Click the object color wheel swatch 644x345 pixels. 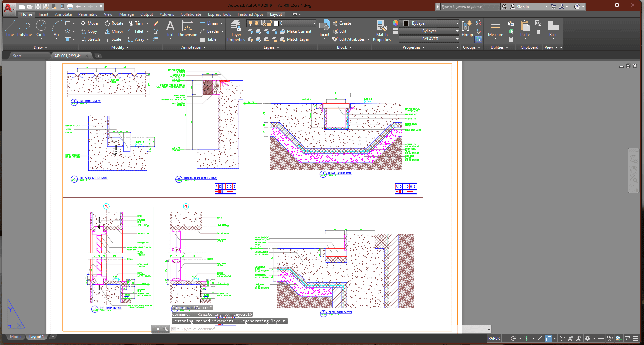(x=396, y=23)
